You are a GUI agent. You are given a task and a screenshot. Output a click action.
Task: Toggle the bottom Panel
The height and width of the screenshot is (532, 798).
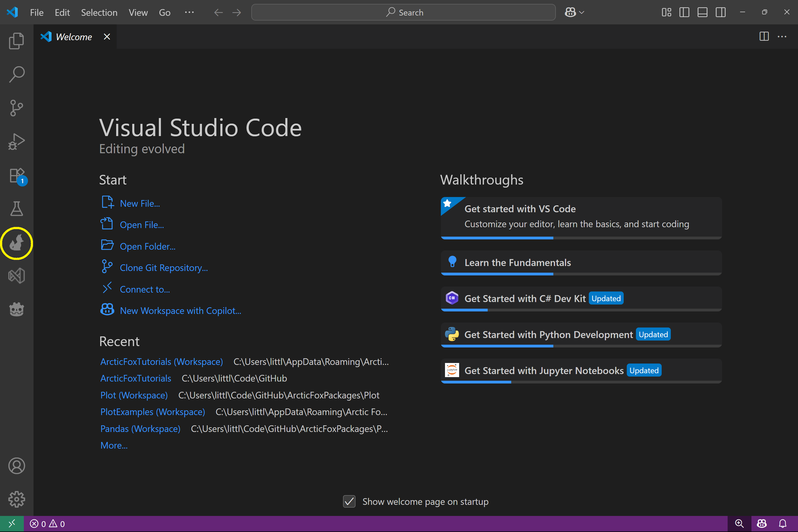pos(702,12)
